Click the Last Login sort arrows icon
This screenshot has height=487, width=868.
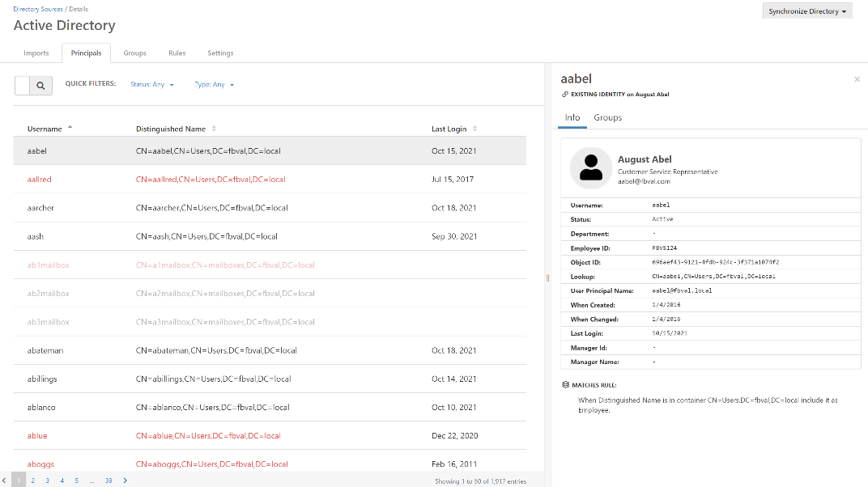[475, 129]
